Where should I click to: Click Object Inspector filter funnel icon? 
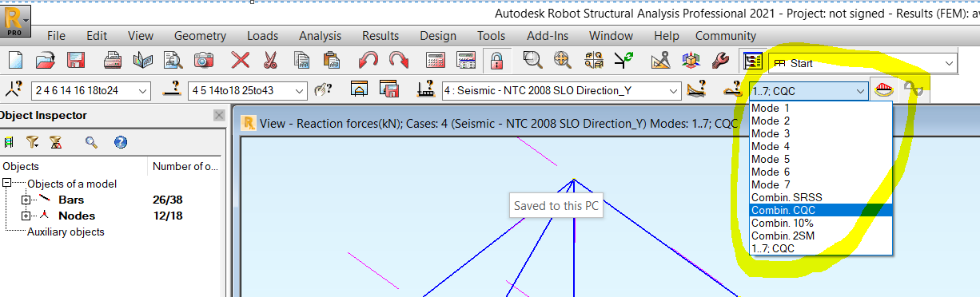[x=32, y=142]
